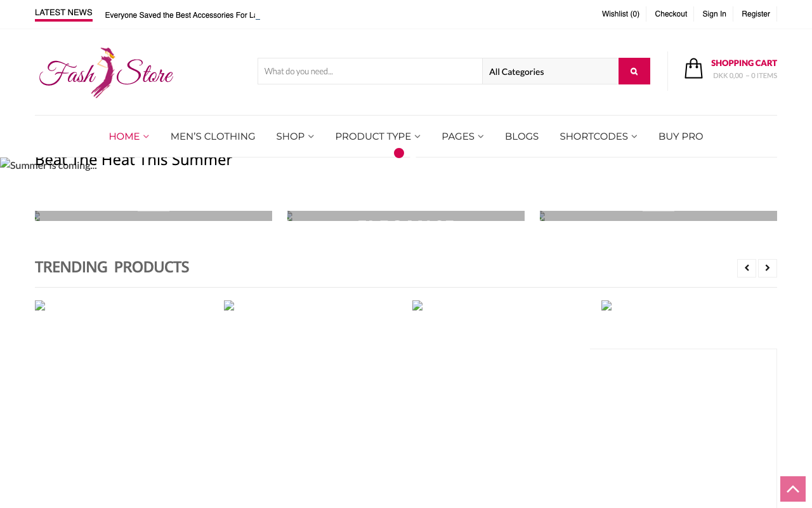This screenshot has width=812, height=508.
Task: Open the Blogs menu item
Action: tap(521, 137)
